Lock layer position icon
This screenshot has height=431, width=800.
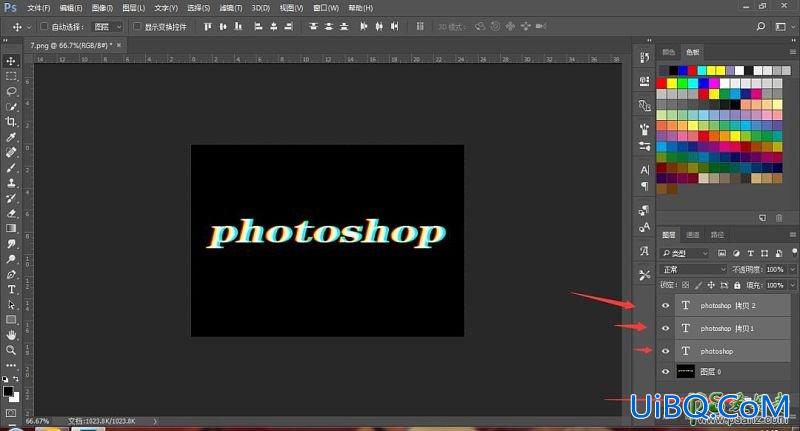(x=711, y=285)
